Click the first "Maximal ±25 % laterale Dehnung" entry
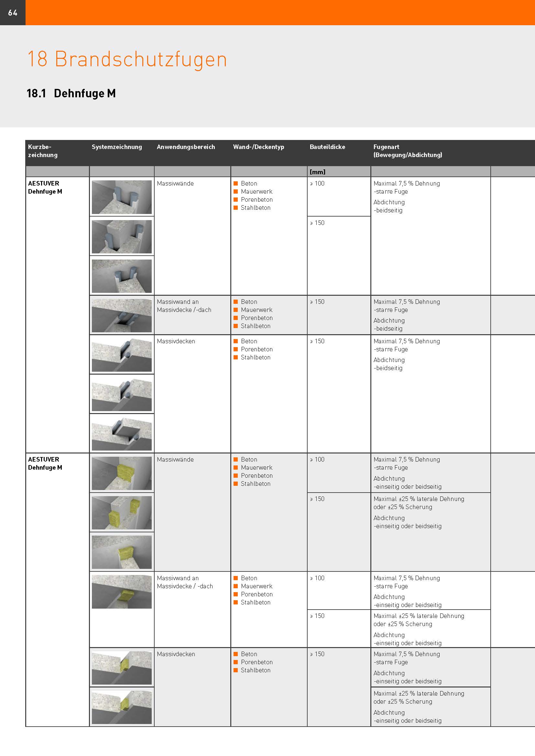The width and height of the screenshot is (535, 756). [419, 499]
